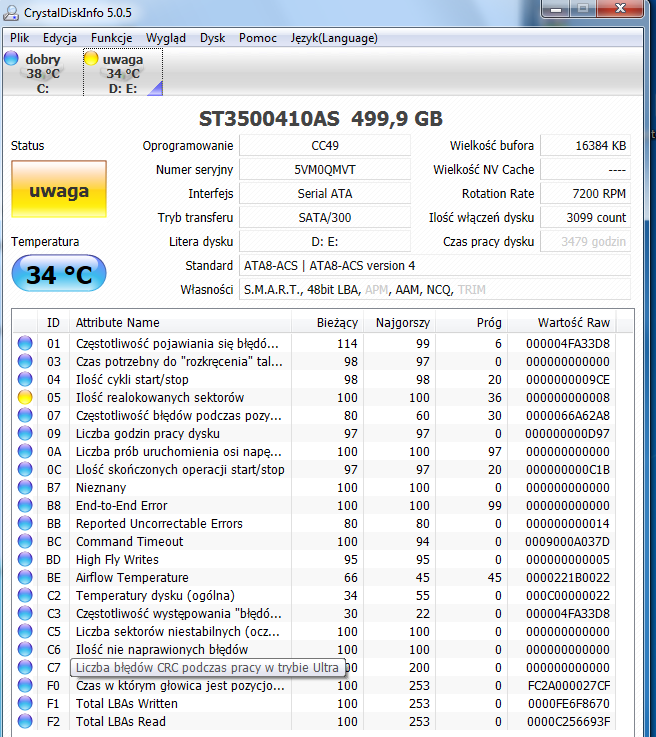656x737 pixels.
Task: Click the blue orb in row 07
Action: [25, 415]
